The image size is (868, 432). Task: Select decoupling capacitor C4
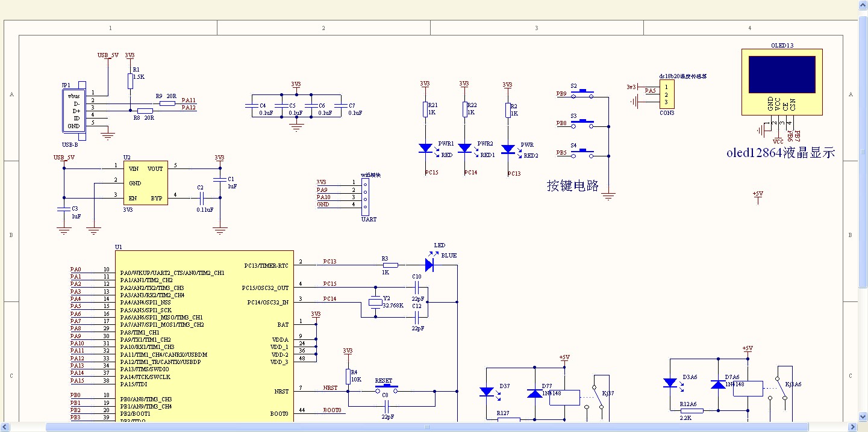[251, 105]
